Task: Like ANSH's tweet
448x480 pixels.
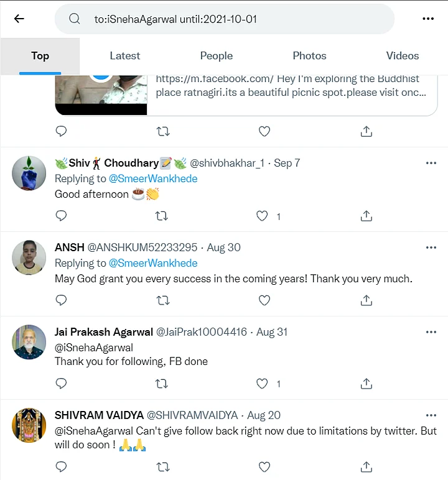Action: click(264, 300)
